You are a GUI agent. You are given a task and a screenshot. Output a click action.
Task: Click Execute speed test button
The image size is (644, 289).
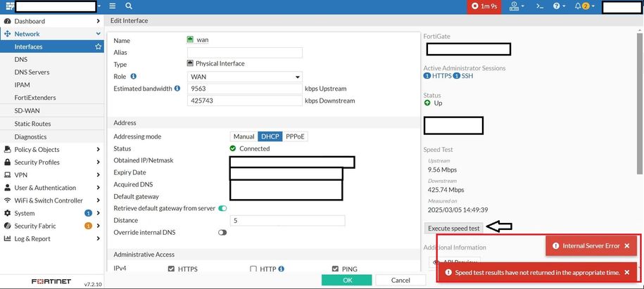pyautogui.click(x=453, y=229)
